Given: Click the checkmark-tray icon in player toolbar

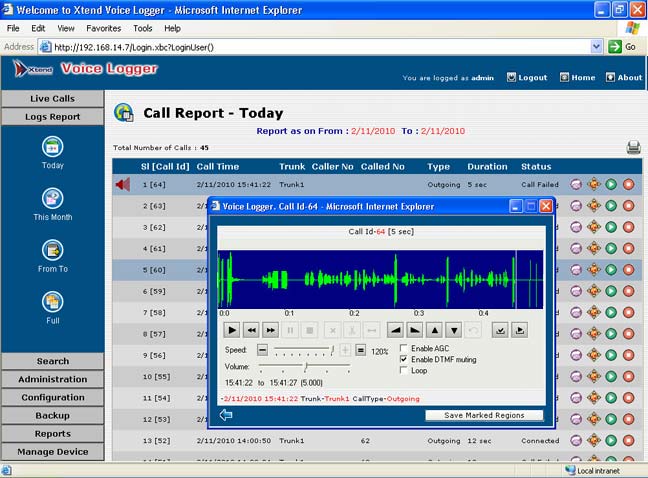Looking at the screenshot, I should click(x=500, y=330).
